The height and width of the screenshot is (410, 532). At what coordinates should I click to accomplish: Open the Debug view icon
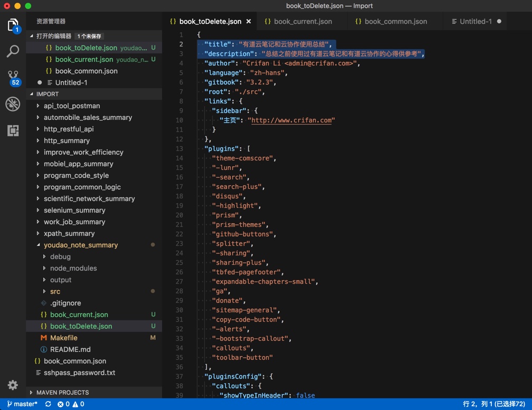click(13, 104)
